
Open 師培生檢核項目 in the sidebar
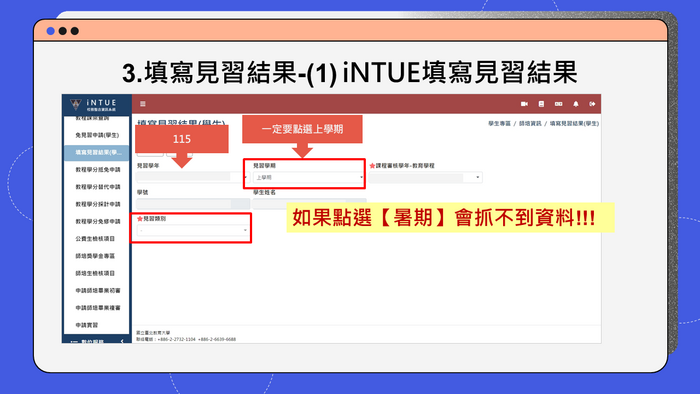click(95, 273)
